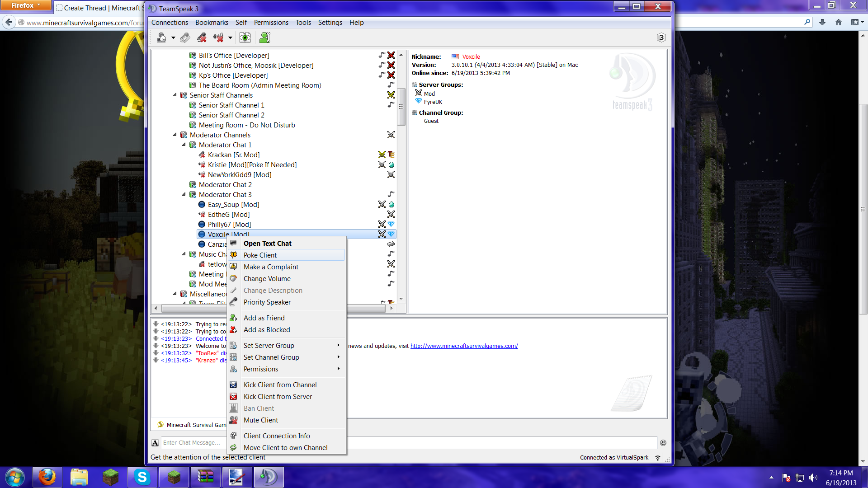Toggle subscribe to all channels icon
Image resolution: width=868 pixels, height=488 pixels.
pos(245,38)
